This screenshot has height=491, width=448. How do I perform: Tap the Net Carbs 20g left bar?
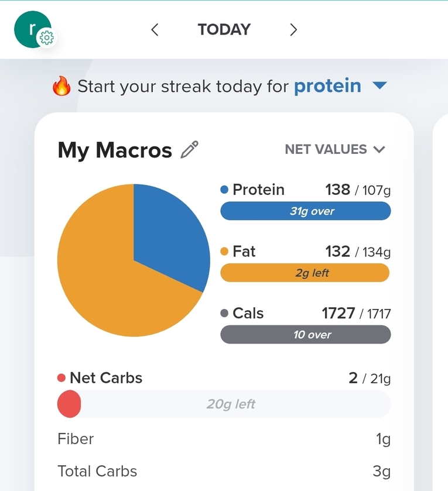coord(224,404)
